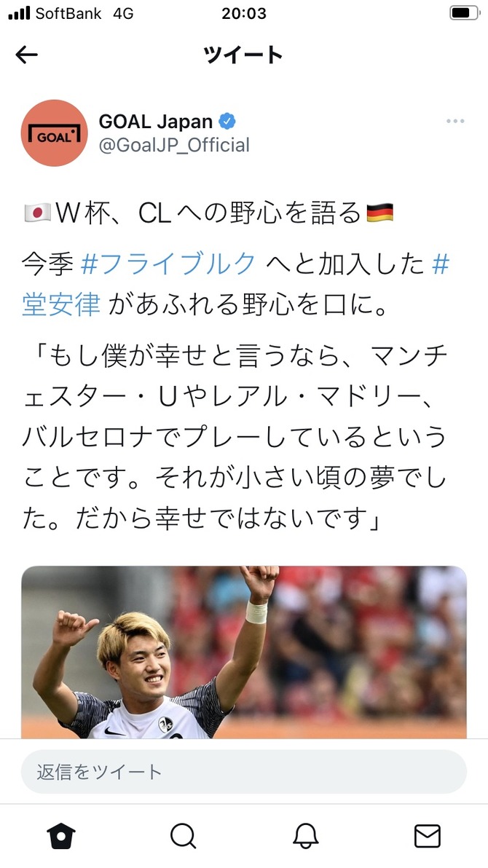Tap the SoftBank signal strength indicator
This screenshot has width=488, height=868.
20,13
